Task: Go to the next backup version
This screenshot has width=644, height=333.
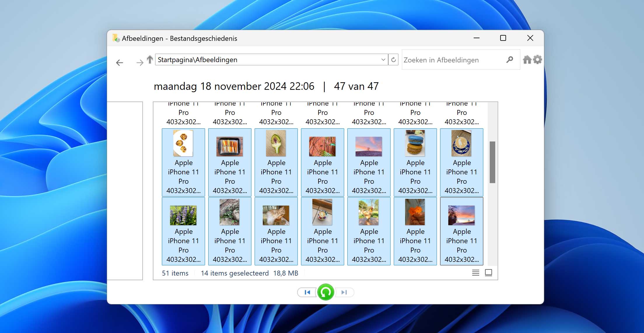Action: coord(344,292)
